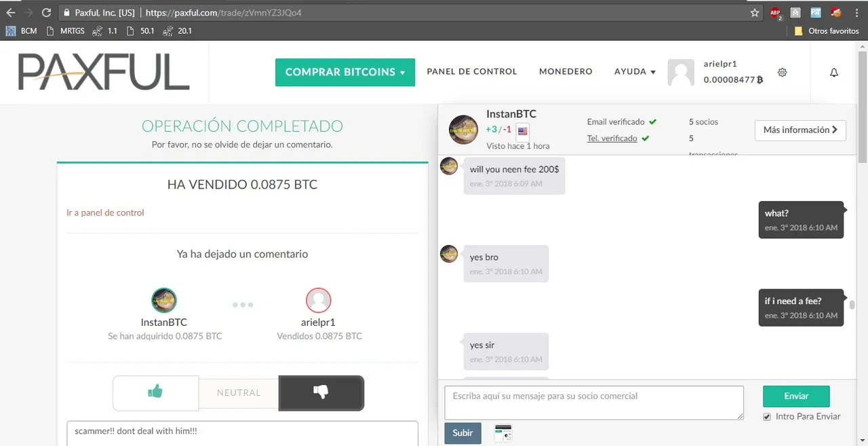The height and width of the screenshot is (446, 868).
Task: Bookmark page with the star icon
Action: [x=755, y=12]
